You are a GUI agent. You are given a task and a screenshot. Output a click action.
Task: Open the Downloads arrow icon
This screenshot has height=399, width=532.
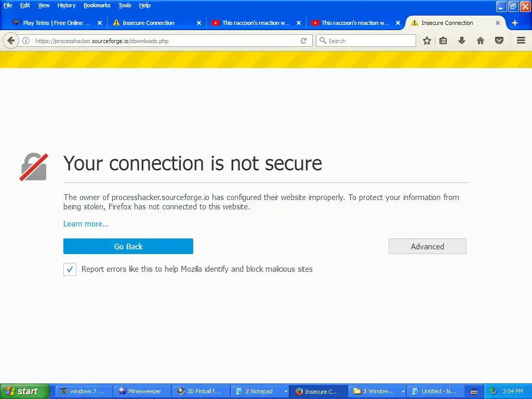point(462,41)
